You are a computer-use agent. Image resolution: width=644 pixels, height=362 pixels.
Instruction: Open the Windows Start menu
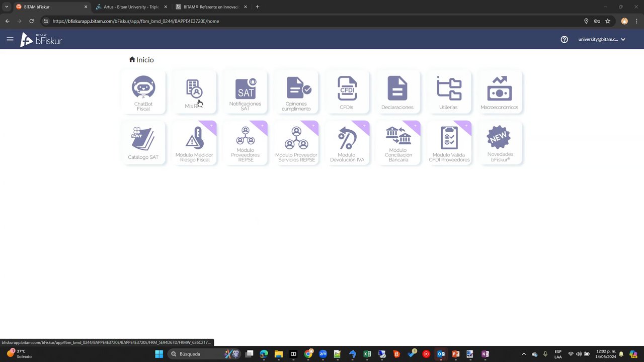click(x=159, y=354)
